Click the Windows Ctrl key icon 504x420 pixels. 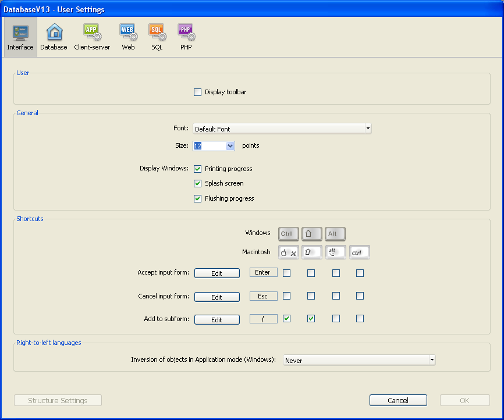tap(289, 234)
